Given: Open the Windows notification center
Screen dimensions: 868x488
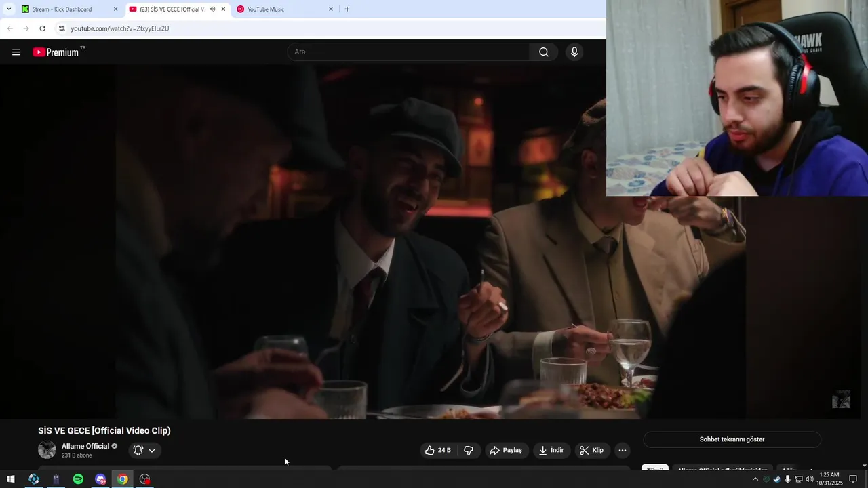Looking at the screenshot, I should (x=853, y=479).
